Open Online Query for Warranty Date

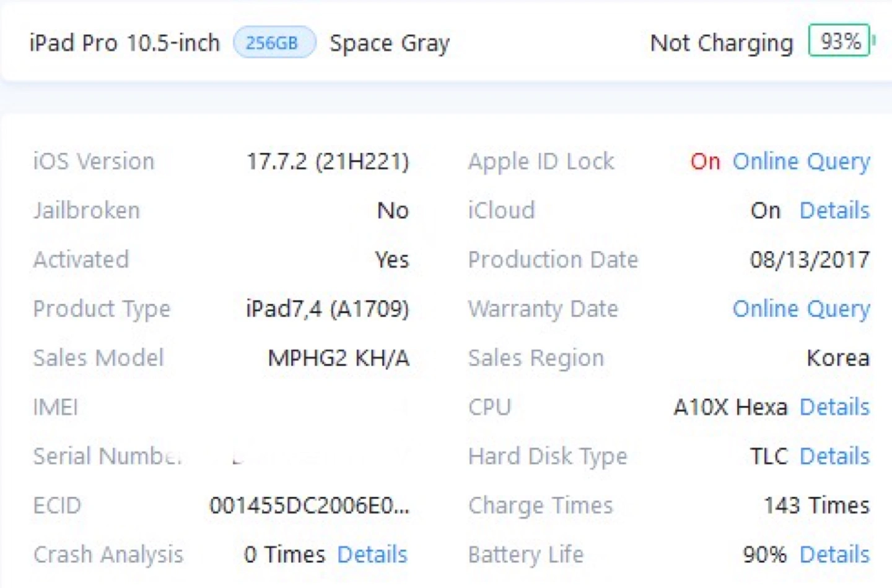(x=802, y=309)
